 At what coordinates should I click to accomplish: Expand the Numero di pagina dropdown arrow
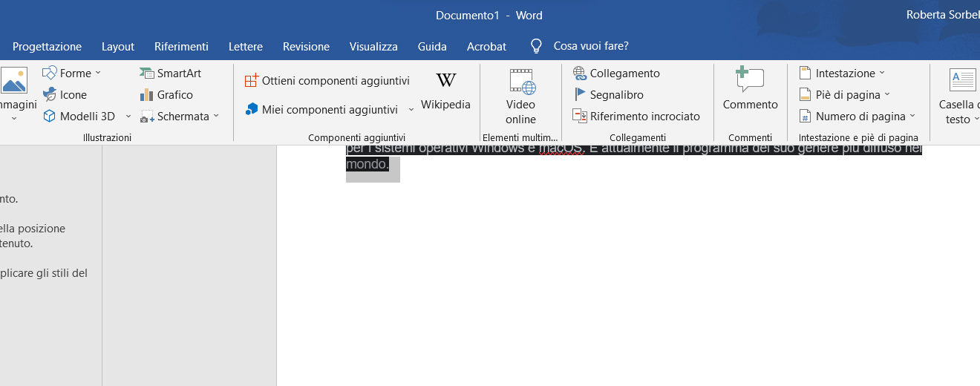912,116
